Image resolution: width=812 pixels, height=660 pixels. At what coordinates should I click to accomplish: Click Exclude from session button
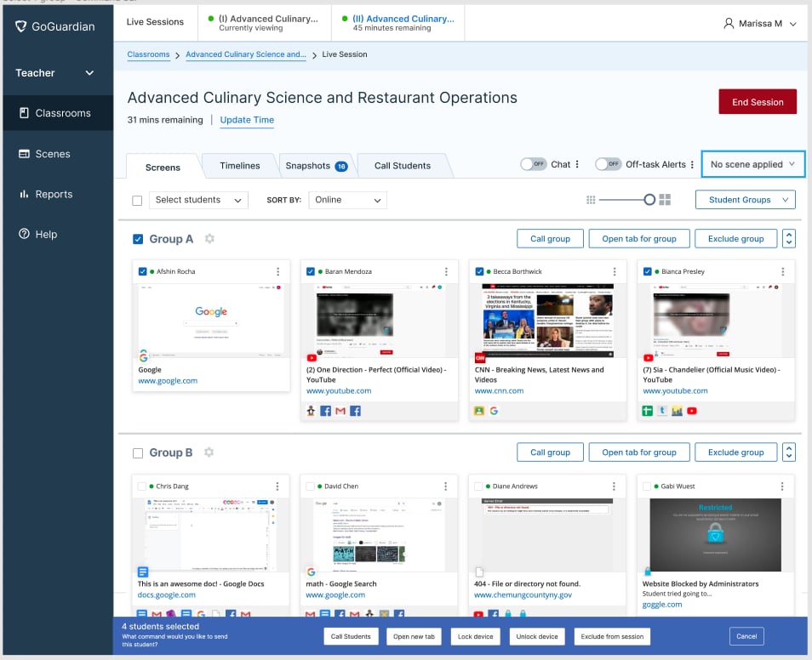tap(612, 636)
